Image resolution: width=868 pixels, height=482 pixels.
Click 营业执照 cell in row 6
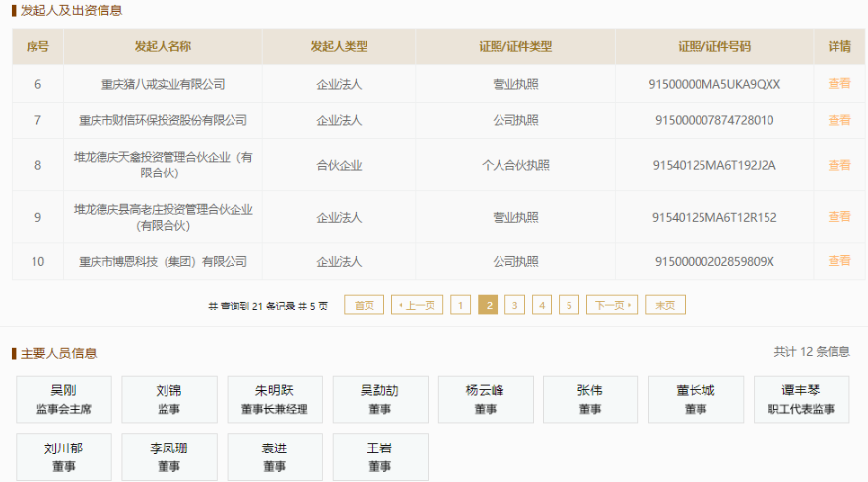tap(515, 84)
